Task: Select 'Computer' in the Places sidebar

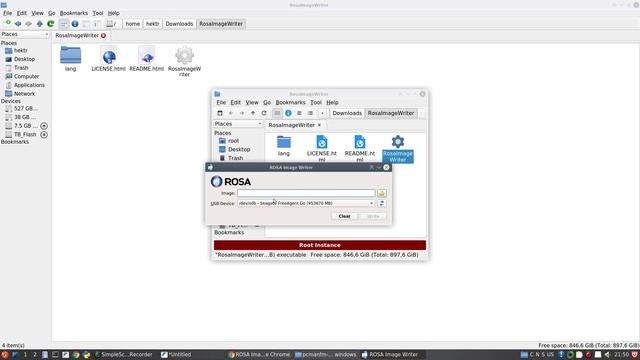Action: [27, 76]
